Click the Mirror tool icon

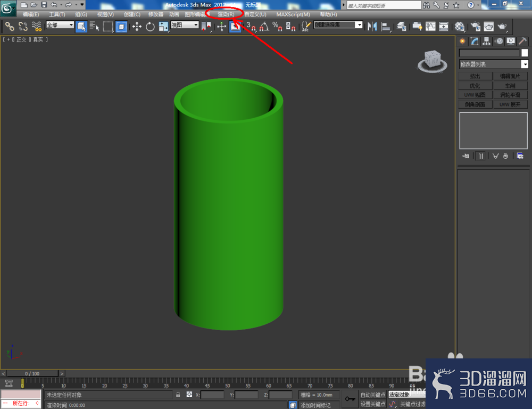pos(372,27)
